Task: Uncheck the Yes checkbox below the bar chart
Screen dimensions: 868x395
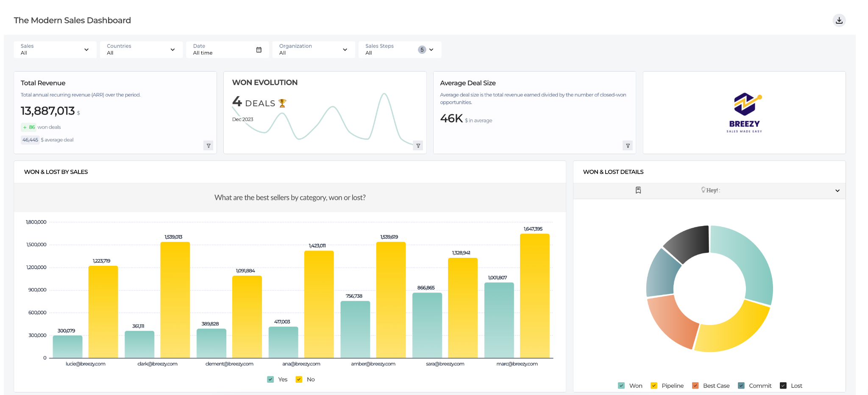Action: click(270, 379)
